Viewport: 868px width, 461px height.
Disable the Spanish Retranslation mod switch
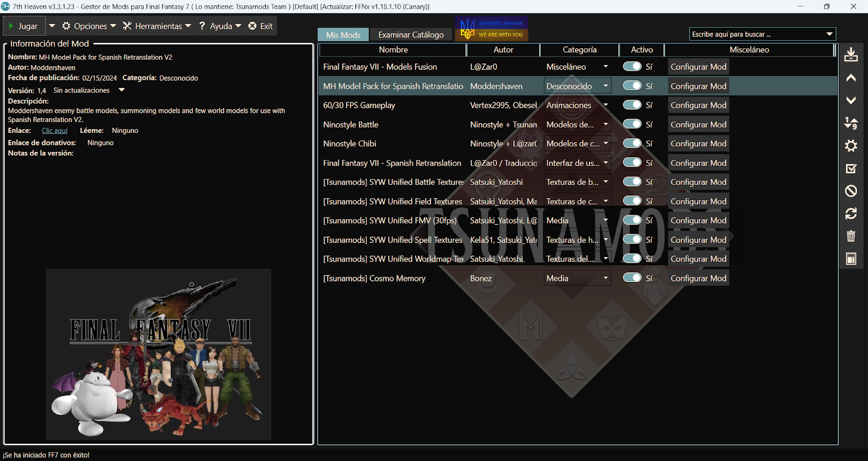pos(632,162)
